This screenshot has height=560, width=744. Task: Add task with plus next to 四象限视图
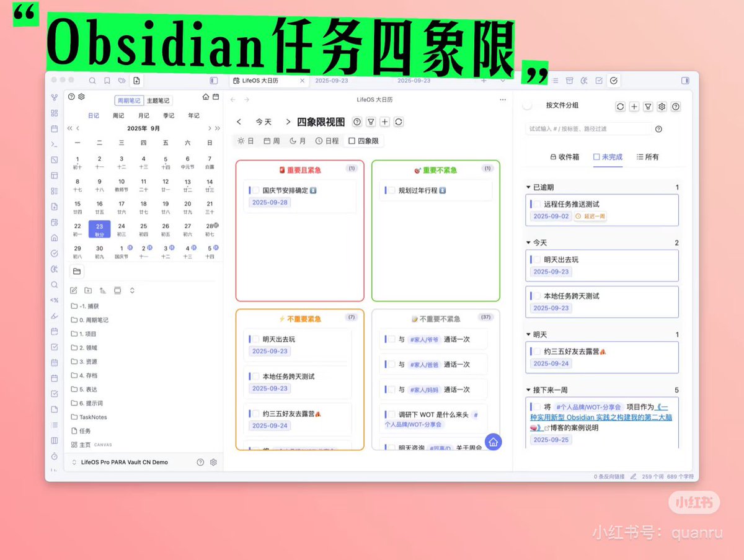(385, 122)
